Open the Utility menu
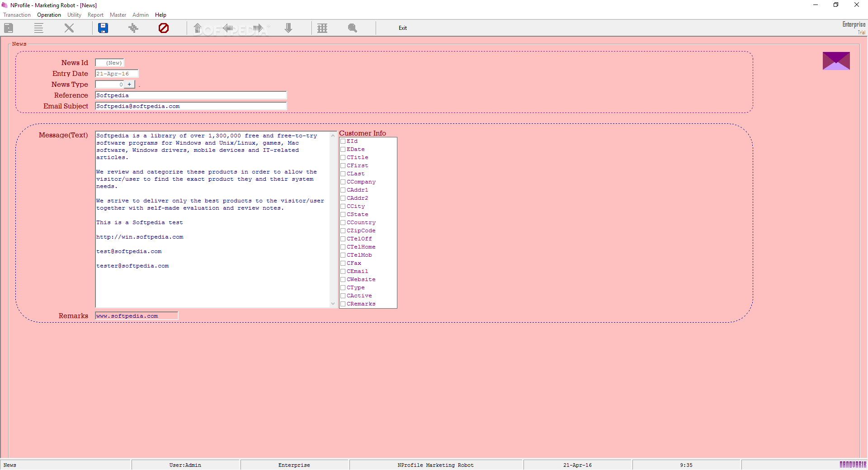Image resolution: width=868 pixels, height=470 pixels. point(74,15)
